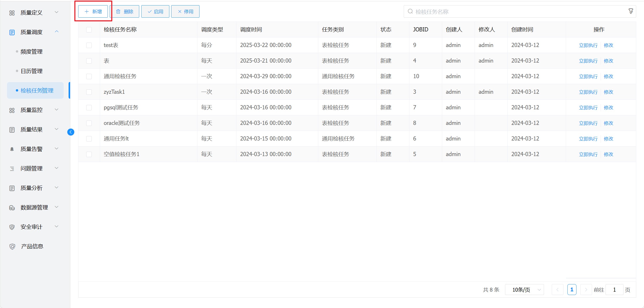The width and height of the screenshot is (644, 308).
Task: Tick checkbox for test表 row
Action: pyautogui.click(x=89, y=45)
